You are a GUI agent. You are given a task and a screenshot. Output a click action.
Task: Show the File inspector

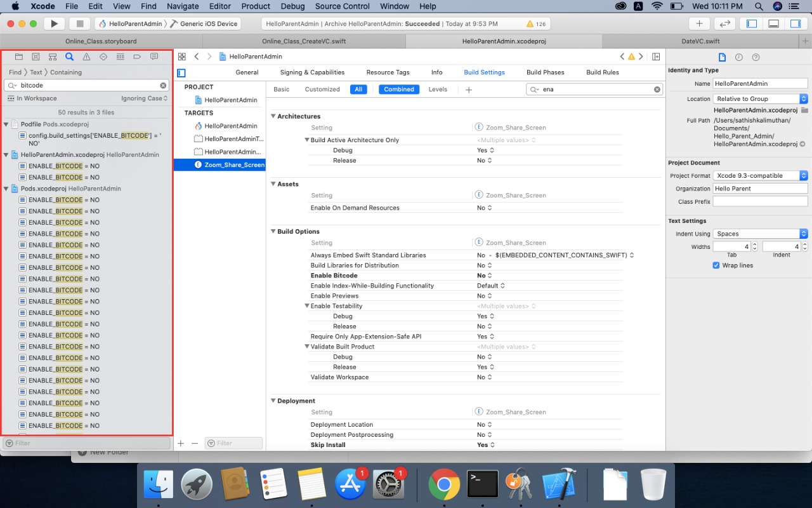click(x=722, y=57)
